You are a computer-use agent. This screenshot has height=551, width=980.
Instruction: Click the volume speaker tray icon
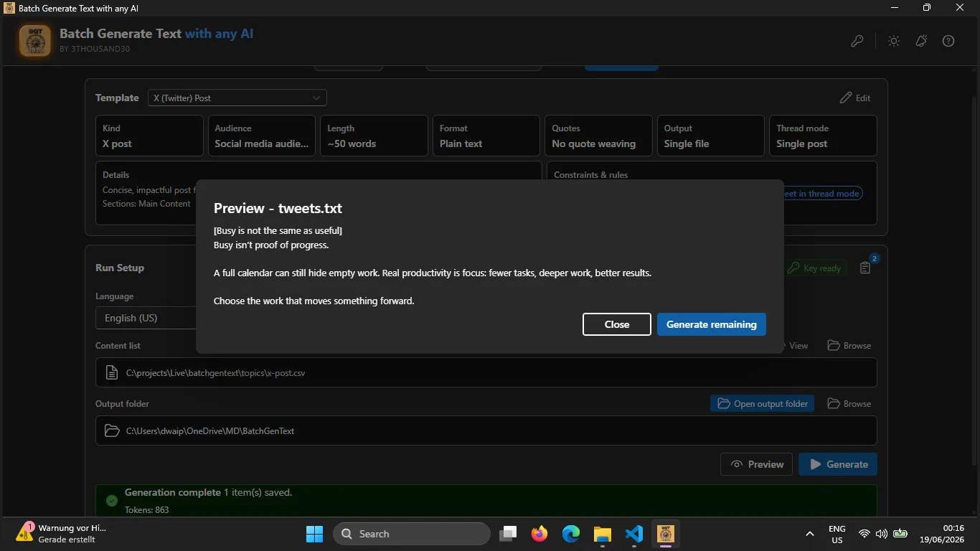pyautogui.click(x=882, y=534)
